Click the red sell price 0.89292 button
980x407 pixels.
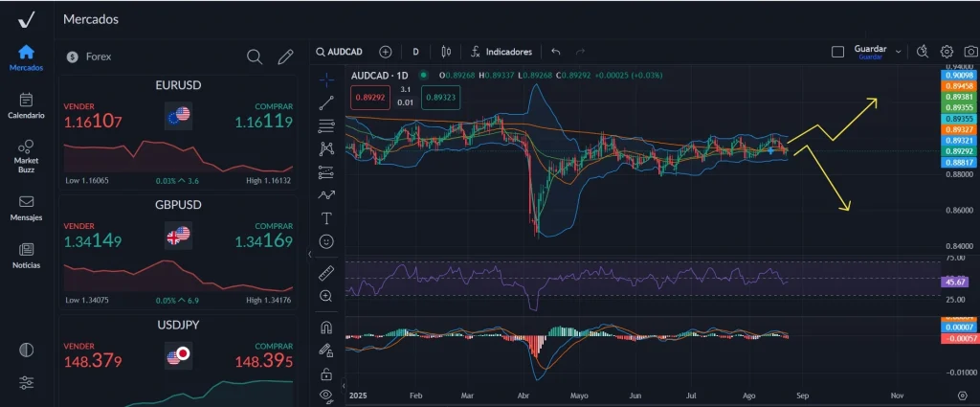click(x=370, y=98)
